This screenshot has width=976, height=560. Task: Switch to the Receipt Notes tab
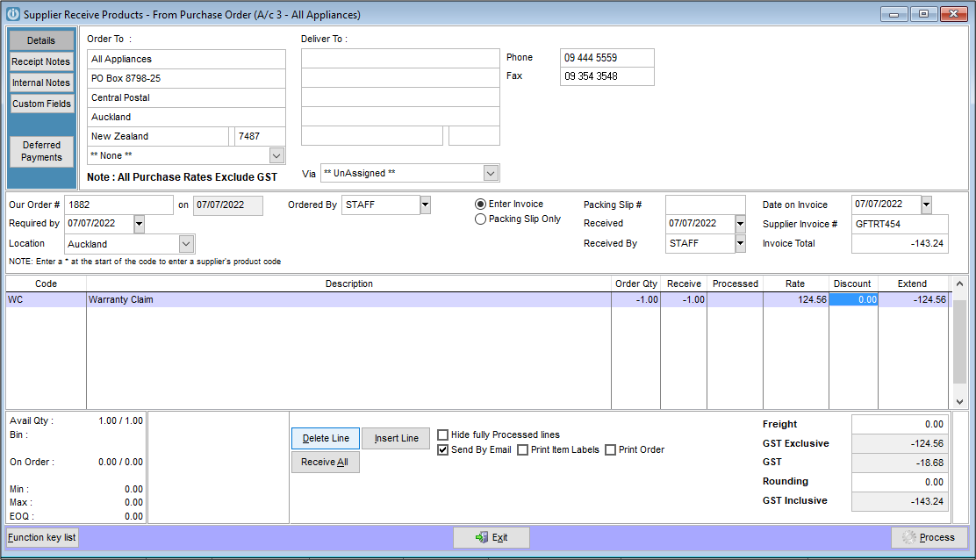pos(41,61)
